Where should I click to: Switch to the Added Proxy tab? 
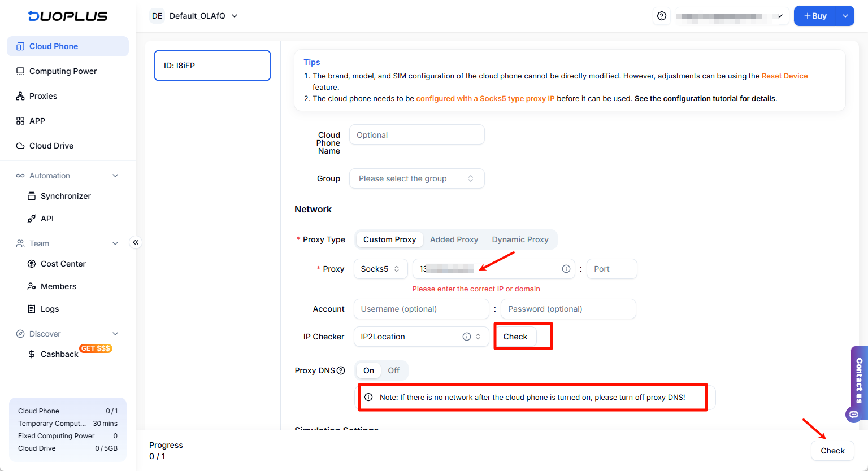point(454,239)
